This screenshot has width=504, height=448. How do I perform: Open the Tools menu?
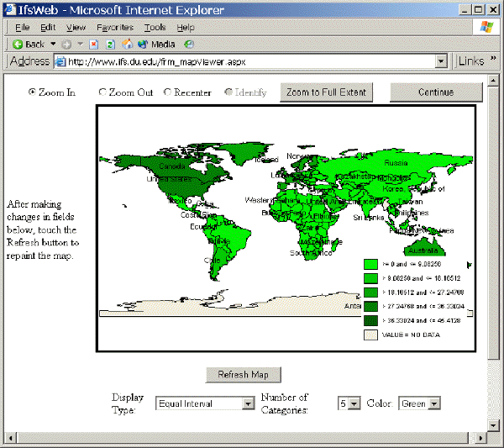pos(155,28)
